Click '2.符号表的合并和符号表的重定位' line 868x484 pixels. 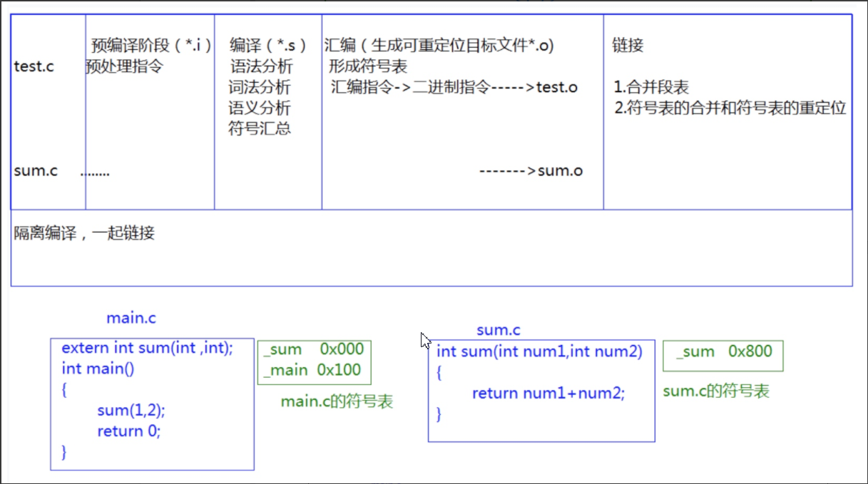pyautogui.click(x=730, y=108)
